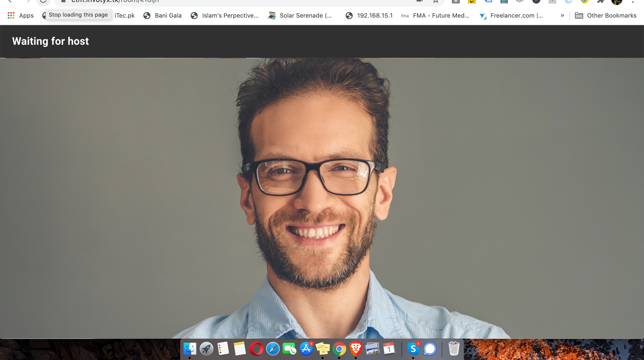Open Launchpad rocket icon
This screenshot has height=360, width=644.
(x=206, y=349)
